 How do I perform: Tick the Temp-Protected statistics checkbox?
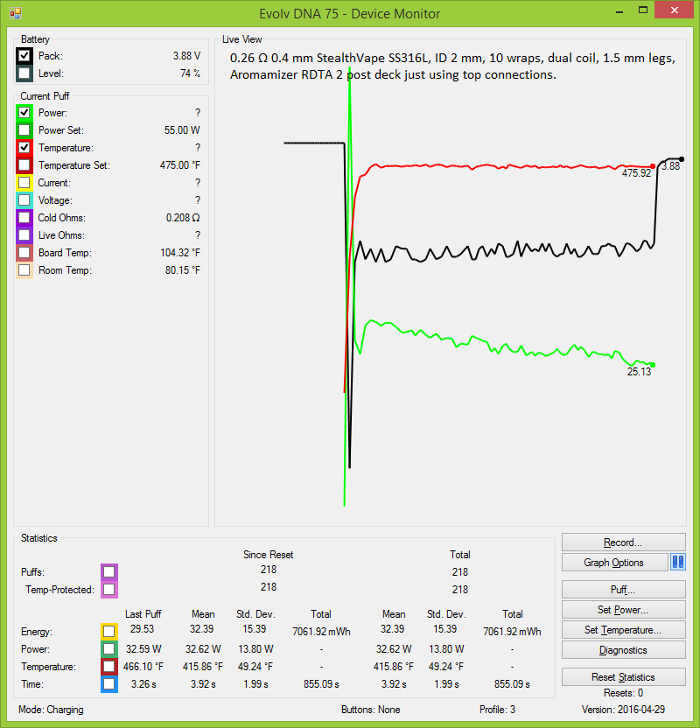pos(109,590)
